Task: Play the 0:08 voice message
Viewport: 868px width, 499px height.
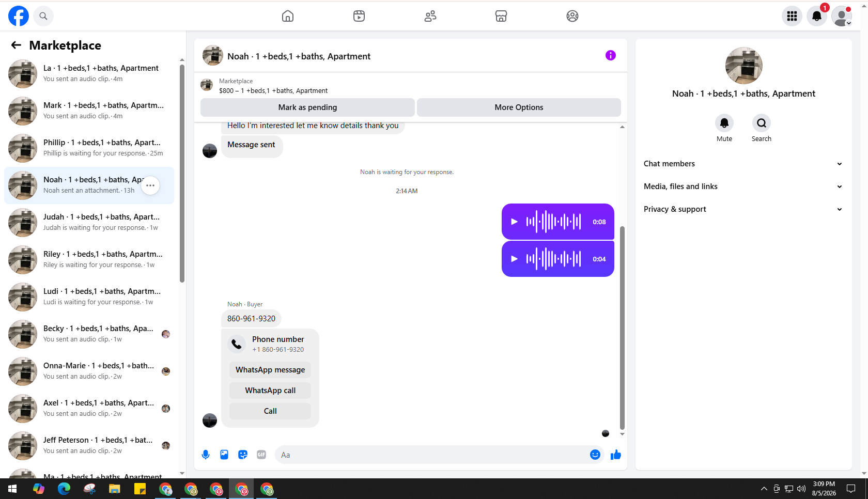Action: coord(514,222)
